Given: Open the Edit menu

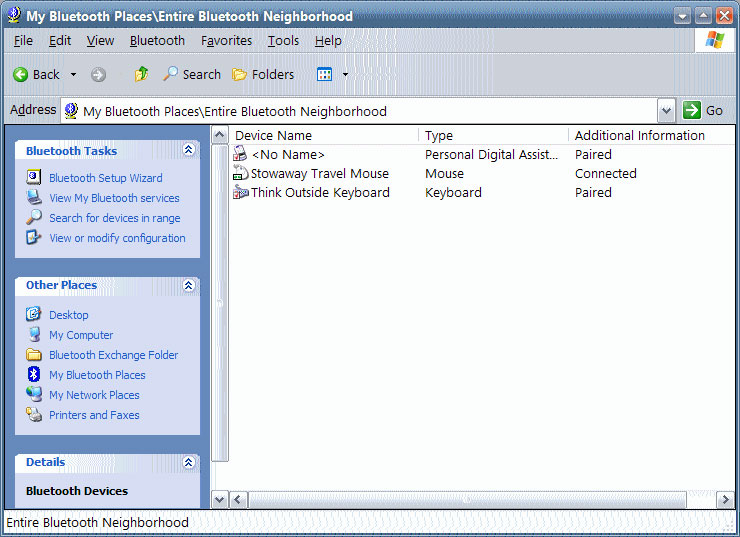Looking at the screenshot, I should [x=60, y=41].
